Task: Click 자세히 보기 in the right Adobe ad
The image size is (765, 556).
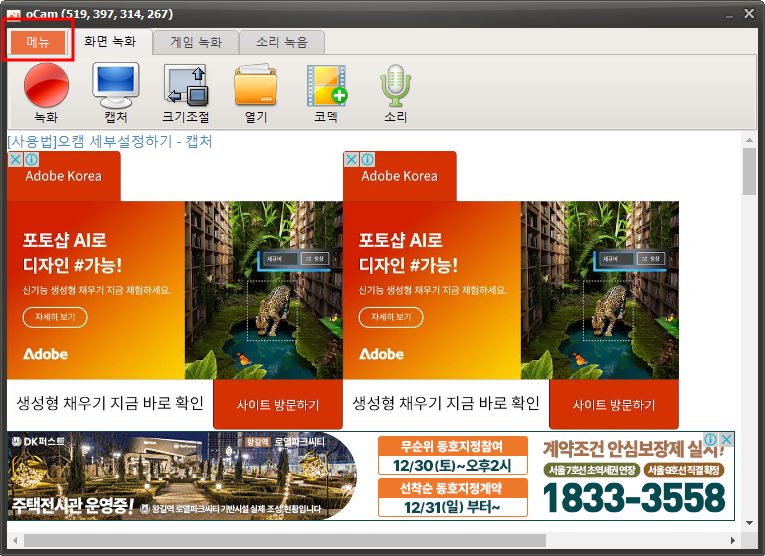Action: click(391, 317)
